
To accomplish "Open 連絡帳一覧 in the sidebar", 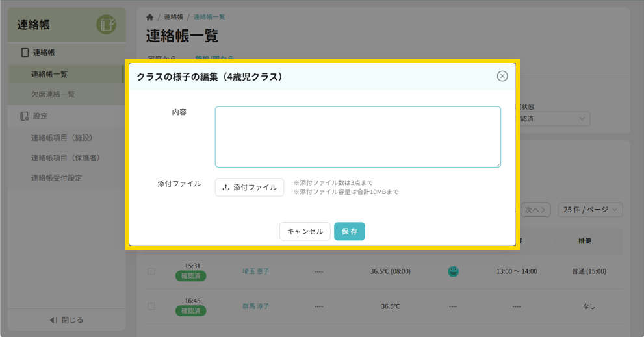I will (x=49, y=75).
